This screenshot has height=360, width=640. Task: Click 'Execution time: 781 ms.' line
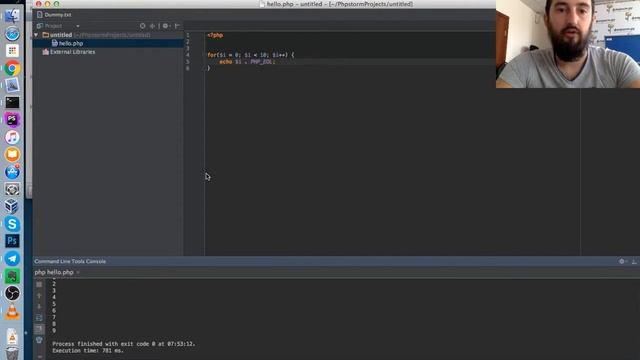pos(88,350)
